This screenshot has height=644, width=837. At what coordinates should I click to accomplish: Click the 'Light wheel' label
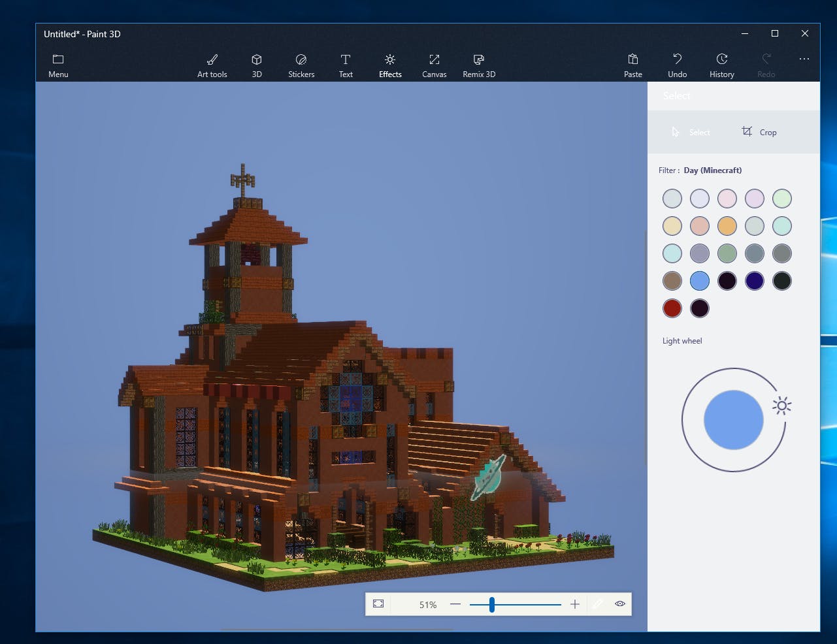coord(682,341)
